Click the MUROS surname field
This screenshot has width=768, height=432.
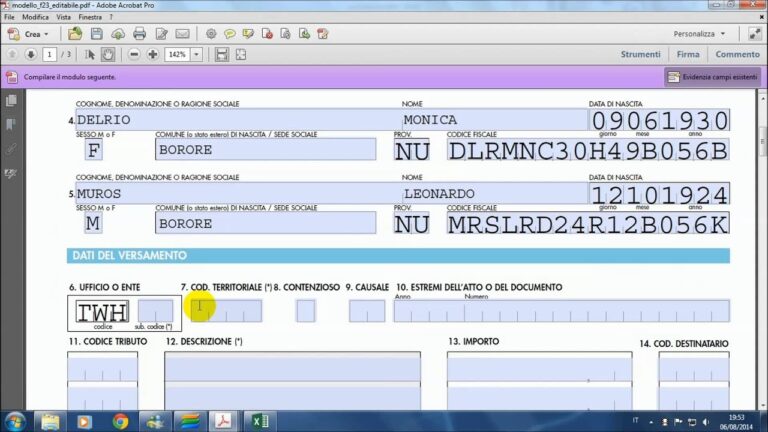click(239, 194)
